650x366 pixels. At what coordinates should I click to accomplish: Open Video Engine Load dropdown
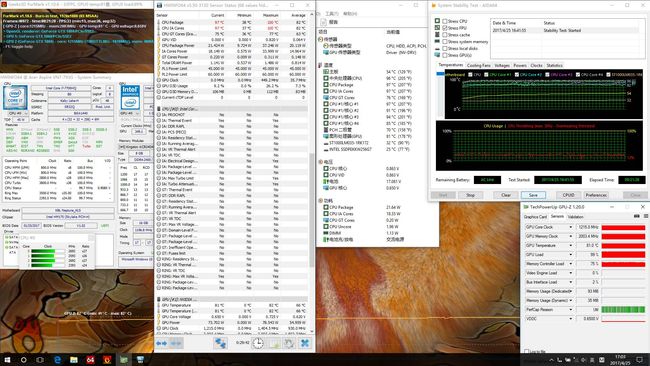pyautogui.click(x=570, y=273)
